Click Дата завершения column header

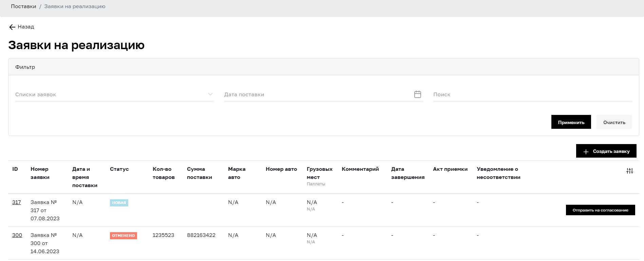coord(408,173)
